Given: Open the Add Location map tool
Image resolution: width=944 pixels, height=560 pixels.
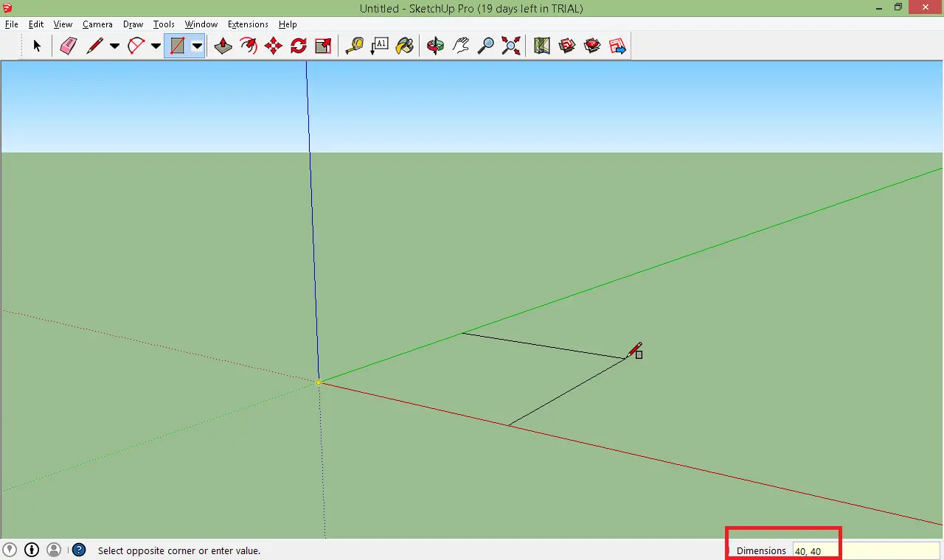Looking at the screenshot, I should point(542,46).
